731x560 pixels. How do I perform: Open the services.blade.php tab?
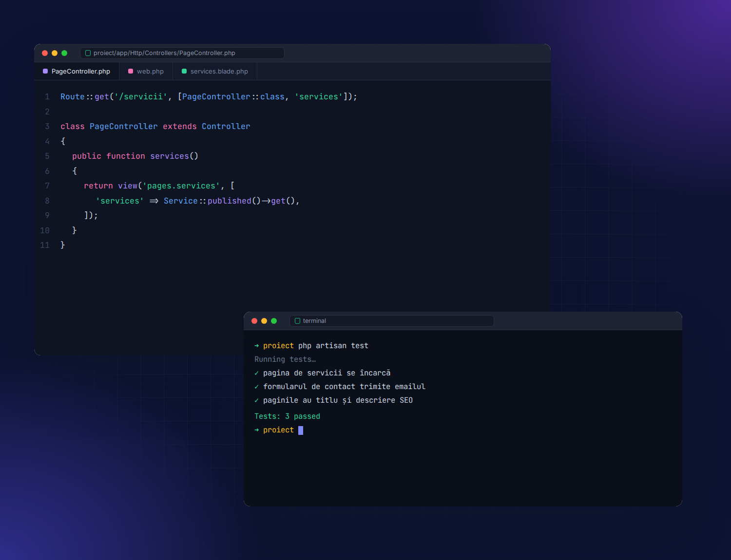point(215,71)
